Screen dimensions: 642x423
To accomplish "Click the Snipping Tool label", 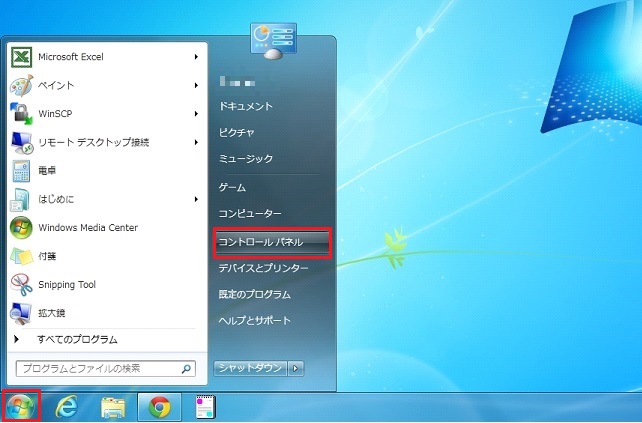I will (67, 285).
